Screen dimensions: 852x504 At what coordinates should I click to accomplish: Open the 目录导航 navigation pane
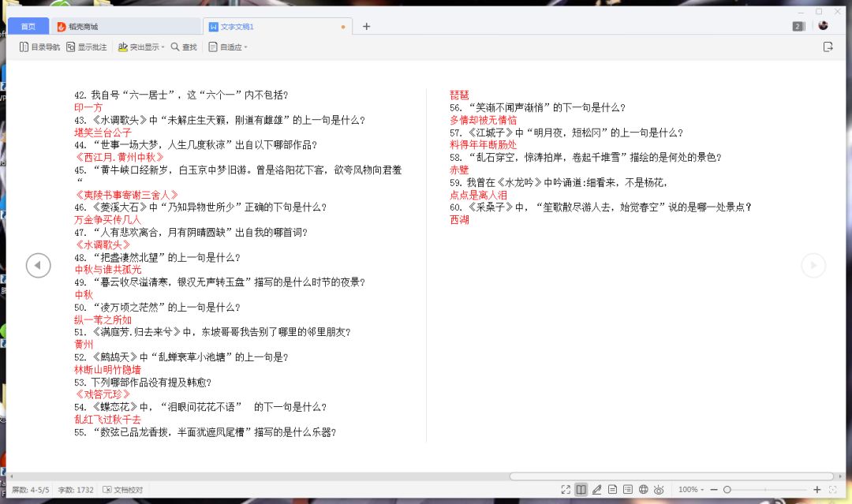tap(39, 47)
